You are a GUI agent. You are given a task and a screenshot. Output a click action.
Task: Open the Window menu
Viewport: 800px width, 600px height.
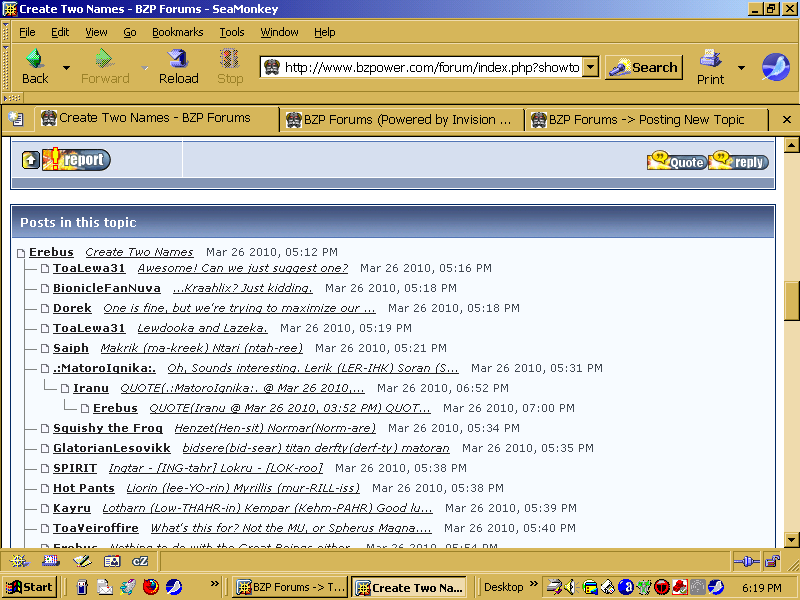279,32
